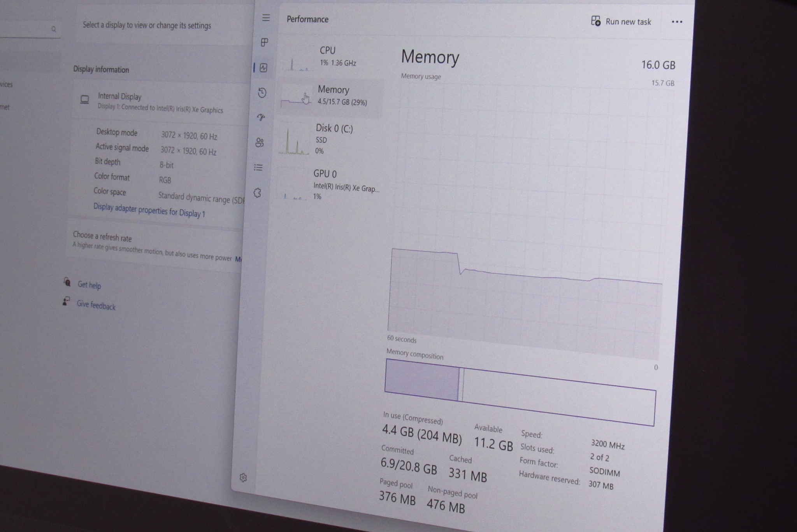
Task: Click the Get help link
Action: (x=89, y=285)
